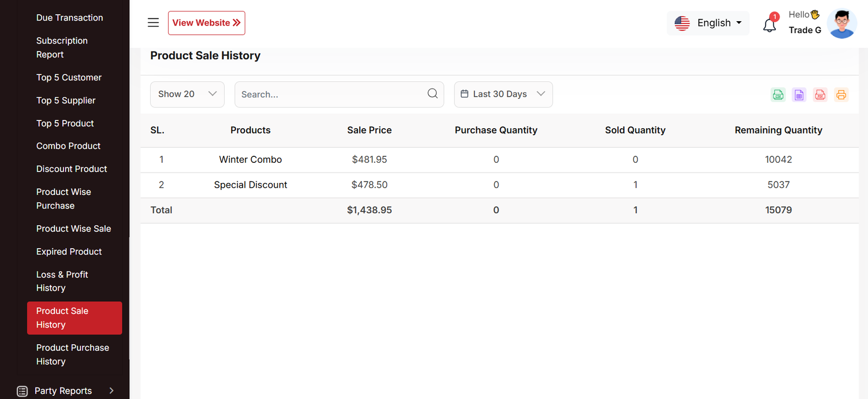The width and height of the screenshot is (868, 399).
Task: Open the notification bell
Action: point(769,24)
